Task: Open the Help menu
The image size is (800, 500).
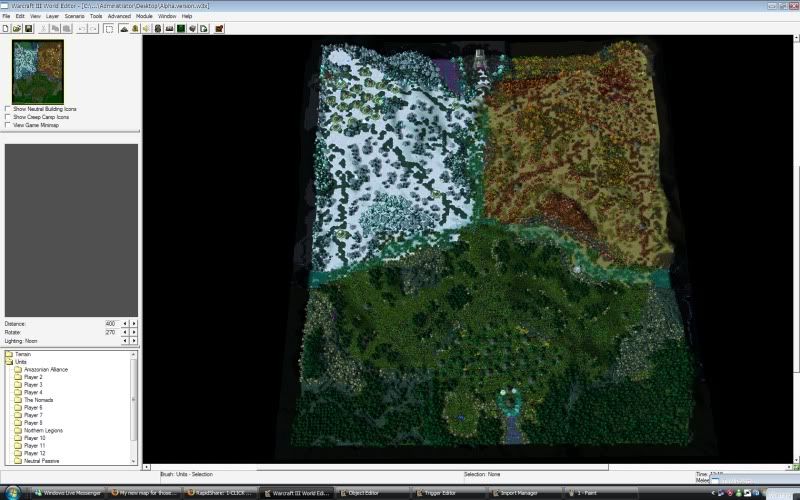Action: (187, 16)
